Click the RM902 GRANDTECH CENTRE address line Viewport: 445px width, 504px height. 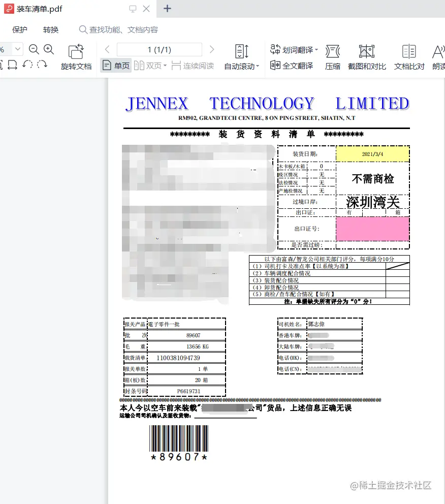pyautogui.click(x=267, y=118)
